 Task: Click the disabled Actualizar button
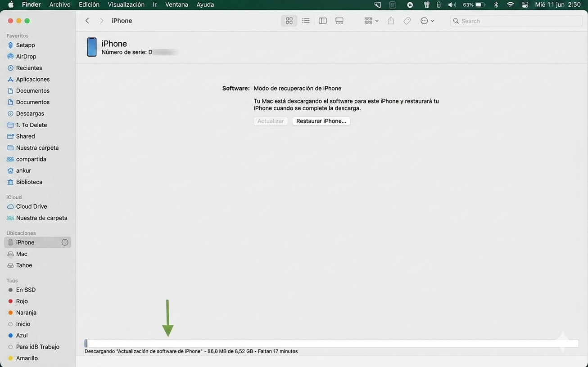[271, 121]
